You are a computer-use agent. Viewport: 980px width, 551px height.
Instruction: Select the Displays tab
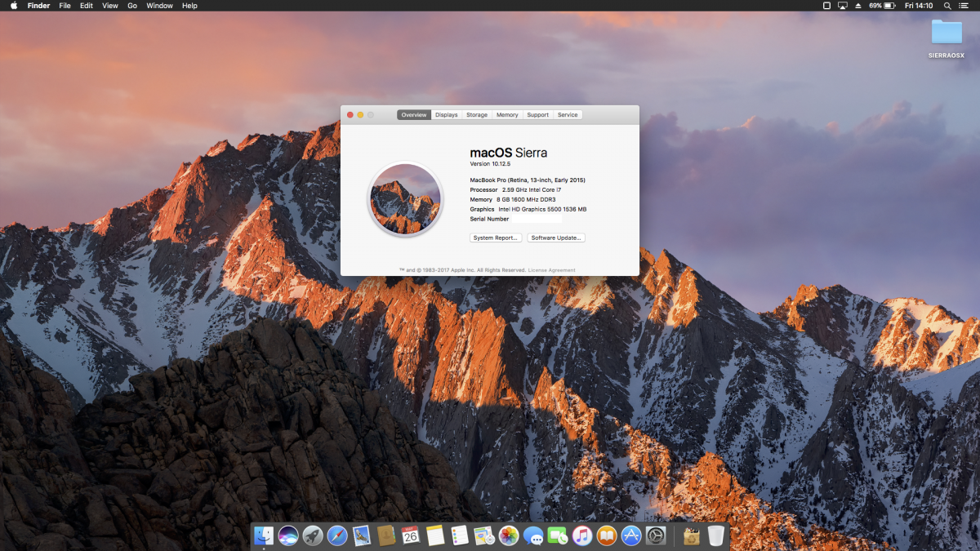point(446,115)
